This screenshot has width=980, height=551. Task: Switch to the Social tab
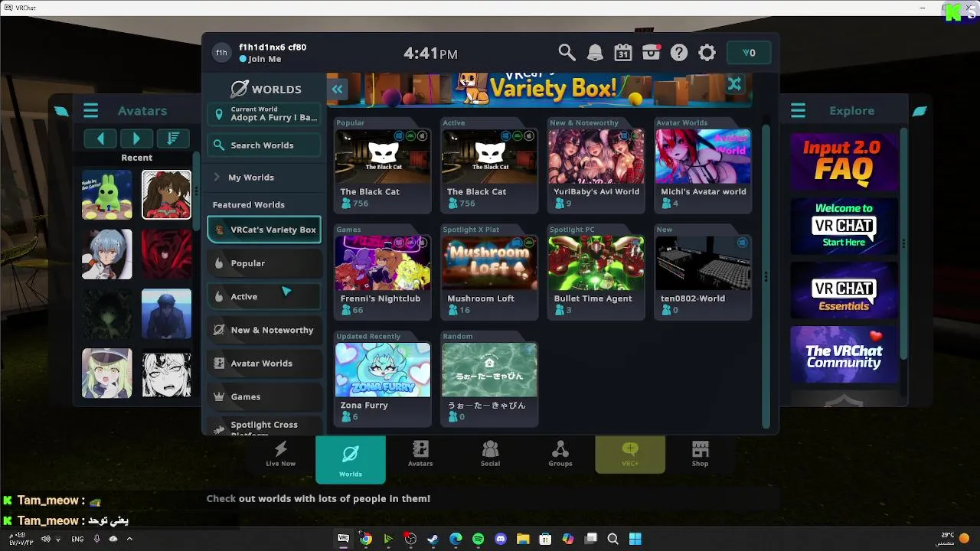click(x=490, y=454)
